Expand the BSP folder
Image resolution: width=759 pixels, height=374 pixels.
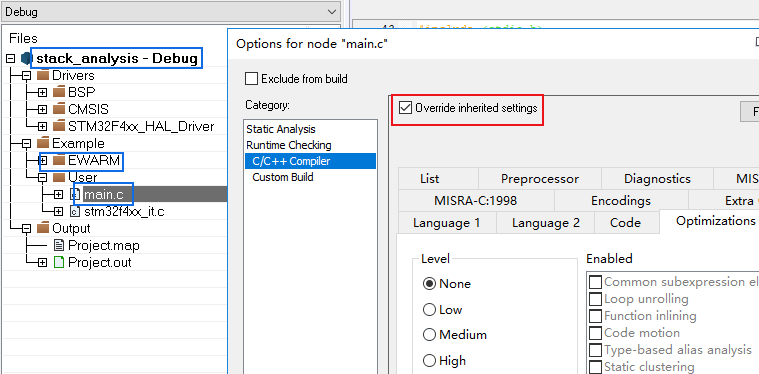[x=43, y=92]
